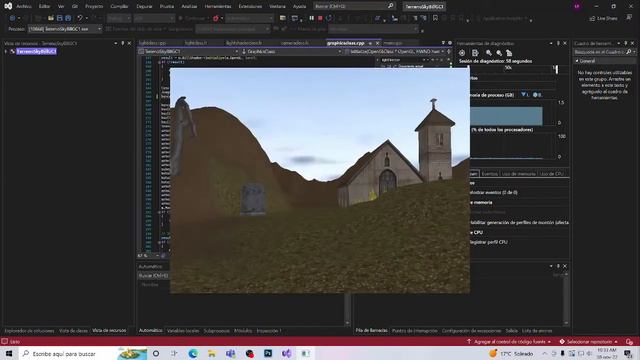Open the Proceso dropdown list
This screenshot has width=640, height=360.
pos(65,29)
